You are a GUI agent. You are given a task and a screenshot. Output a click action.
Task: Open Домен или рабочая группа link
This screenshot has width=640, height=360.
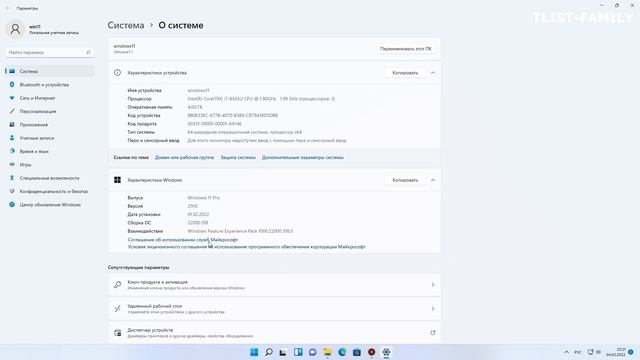[184, 157]
